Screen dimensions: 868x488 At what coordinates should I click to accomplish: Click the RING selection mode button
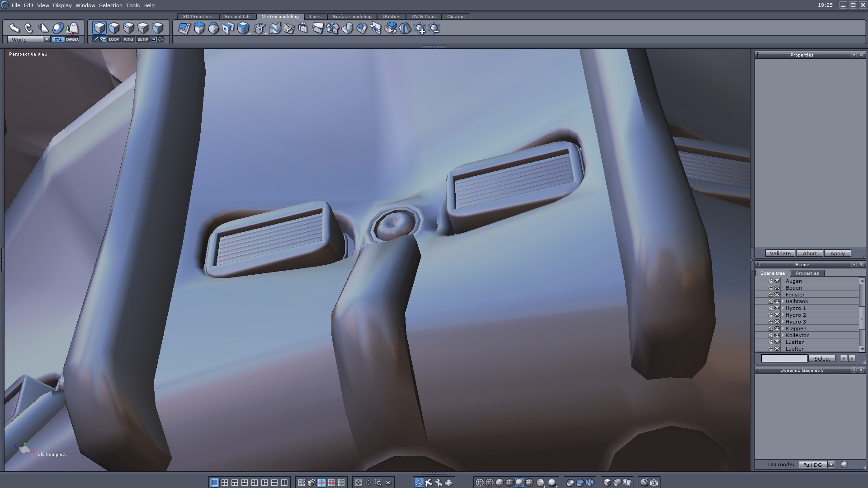[x=128, y=39]
